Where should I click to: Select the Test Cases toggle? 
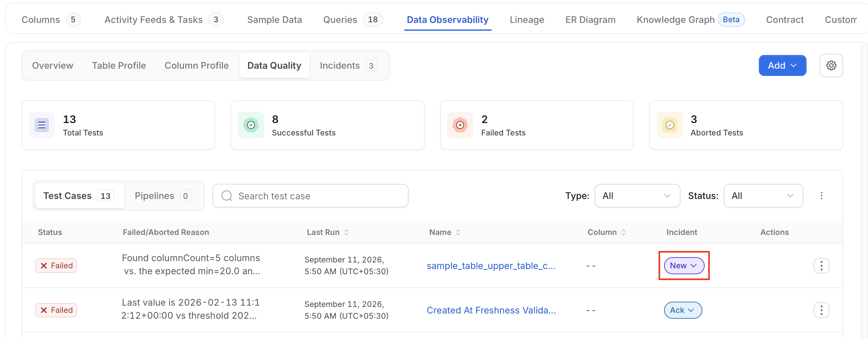(79, 196)
